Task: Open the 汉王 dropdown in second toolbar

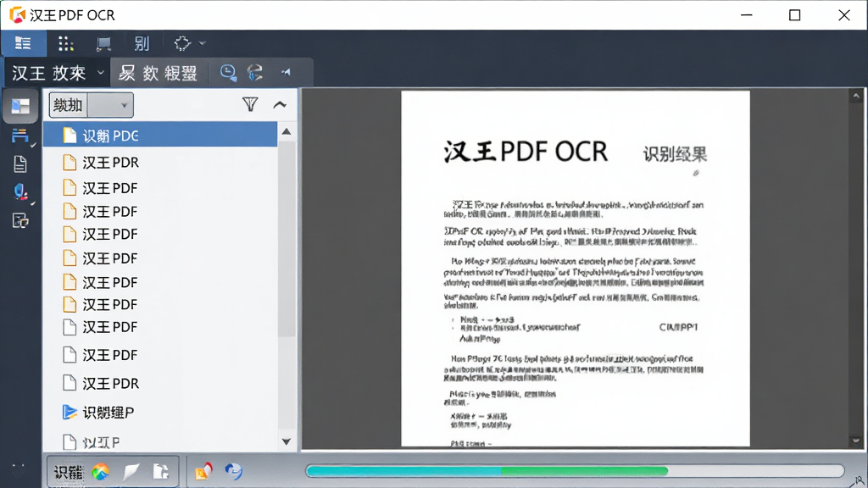Action: tap(58, 73)
